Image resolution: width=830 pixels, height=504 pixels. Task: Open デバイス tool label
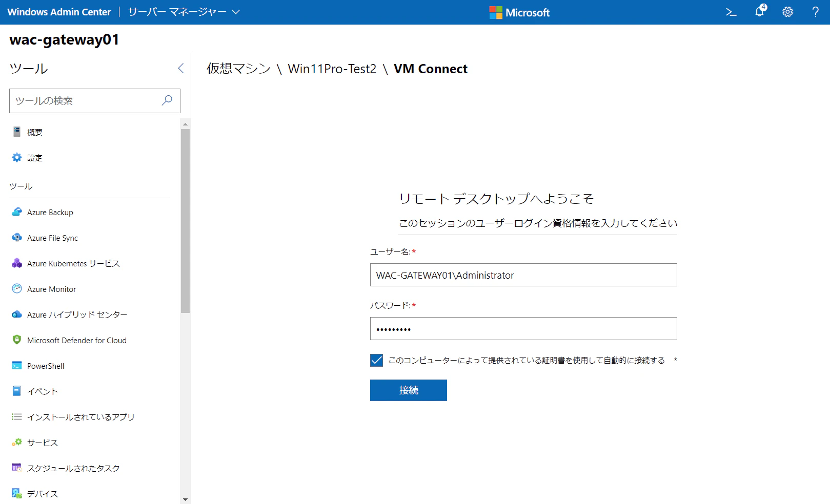pyautogui.click(x=43, y=494)
